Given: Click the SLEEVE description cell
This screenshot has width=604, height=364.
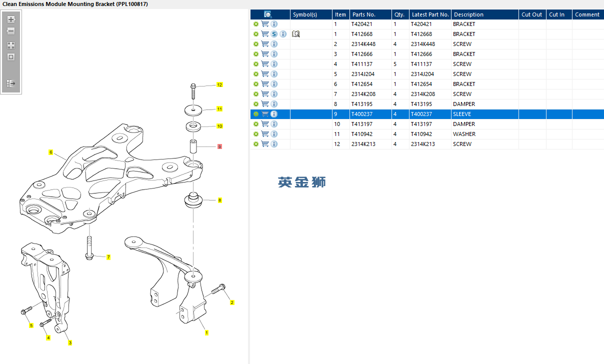Looking at the screenshot, I should (x=484, y=114).
